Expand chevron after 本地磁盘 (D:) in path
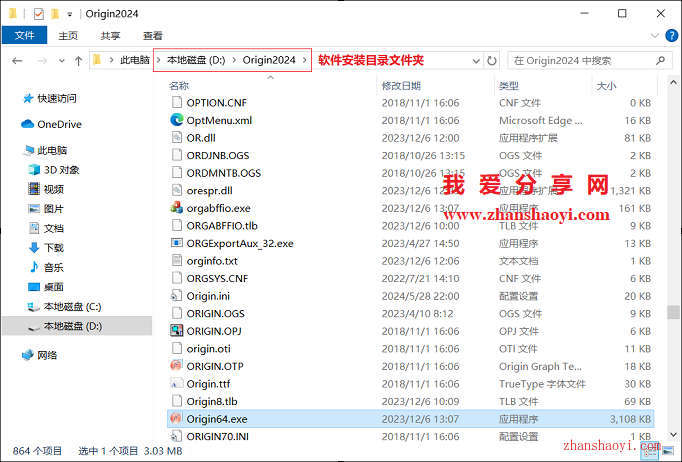The height and width of the screenshot is (462, 682). click(234, 60)
